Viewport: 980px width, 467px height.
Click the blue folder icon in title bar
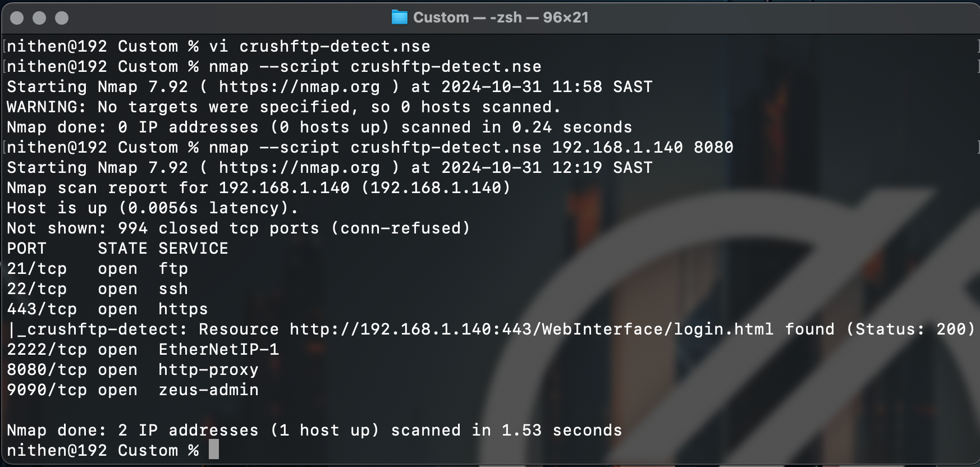tap(399, 17)
